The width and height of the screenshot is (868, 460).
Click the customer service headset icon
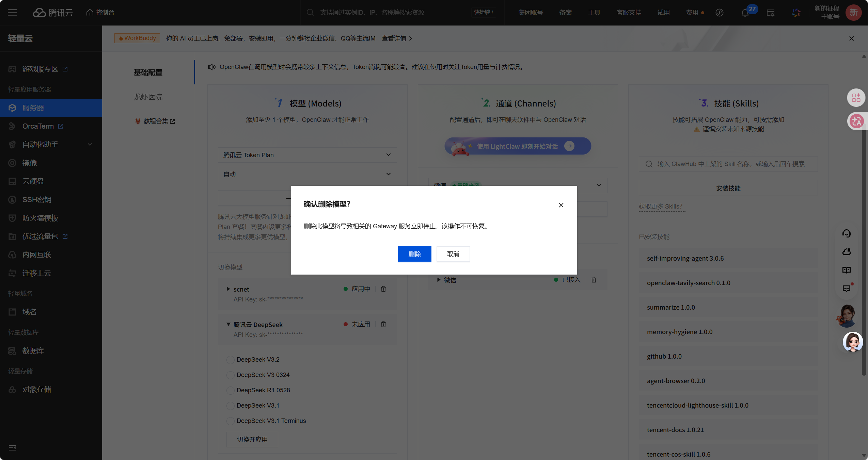coord(847,233)
